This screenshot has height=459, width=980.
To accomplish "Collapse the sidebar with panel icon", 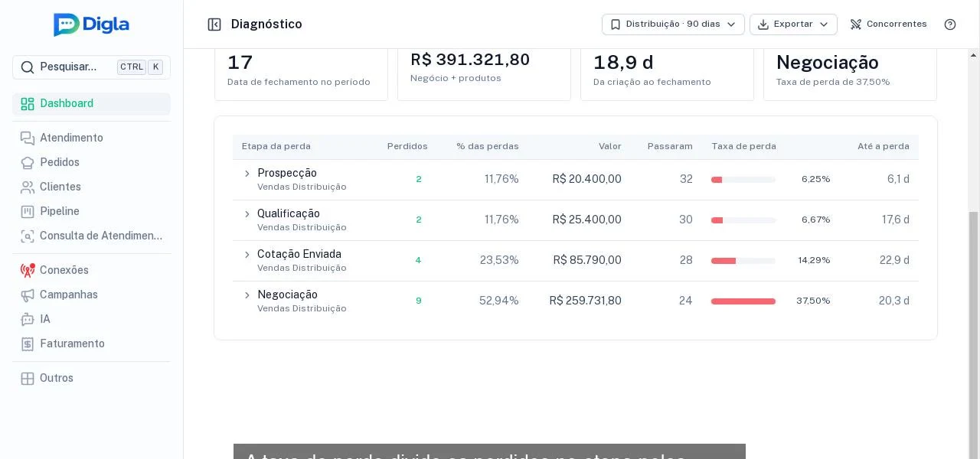I will click(214, 24).
